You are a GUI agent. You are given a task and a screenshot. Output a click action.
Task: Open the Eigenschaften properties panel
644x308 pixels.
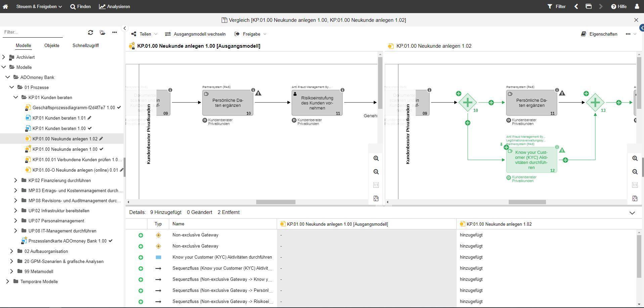tap(599, 34)
